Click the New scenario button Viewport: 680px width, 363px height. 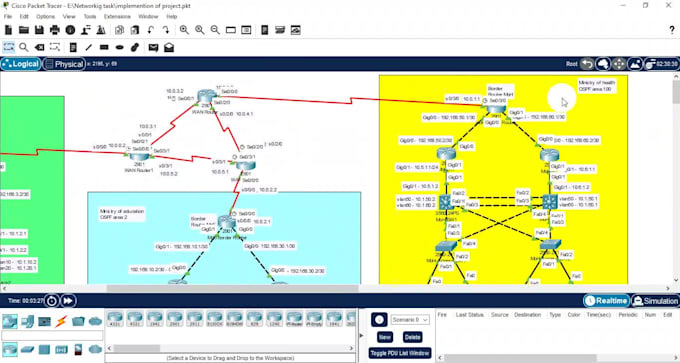[385, 337]
